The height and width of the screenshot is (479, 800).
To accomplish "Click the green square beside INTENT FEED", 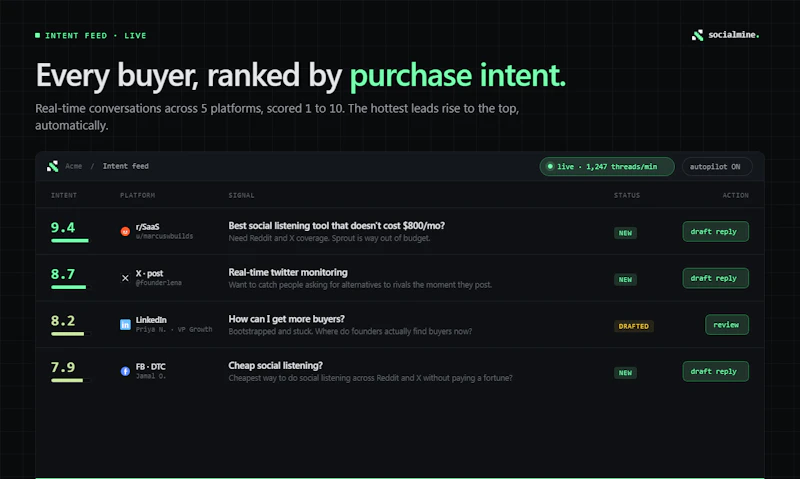I will [37, 35].
